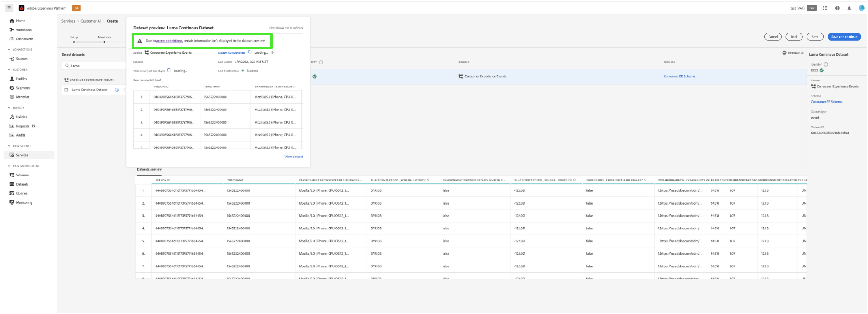Click the test (VA7) organization name
Screen dimensions: 868x314
point(797,8)
